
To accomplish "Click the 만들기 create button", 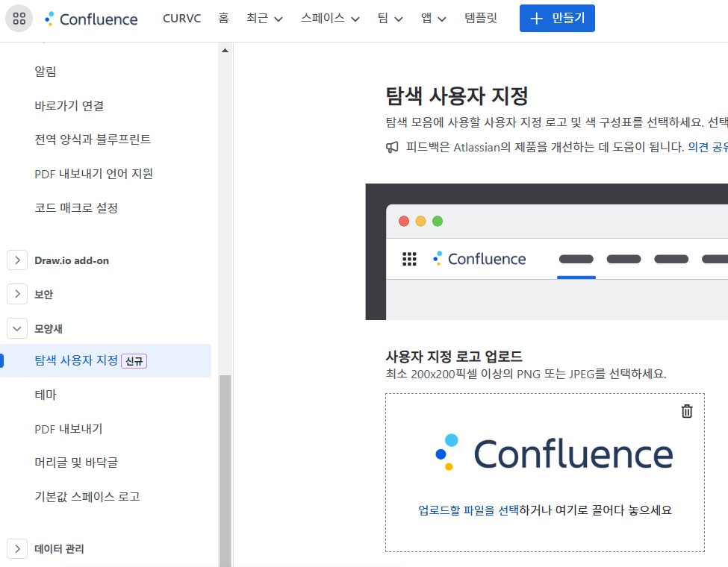I will coord(557,19).
